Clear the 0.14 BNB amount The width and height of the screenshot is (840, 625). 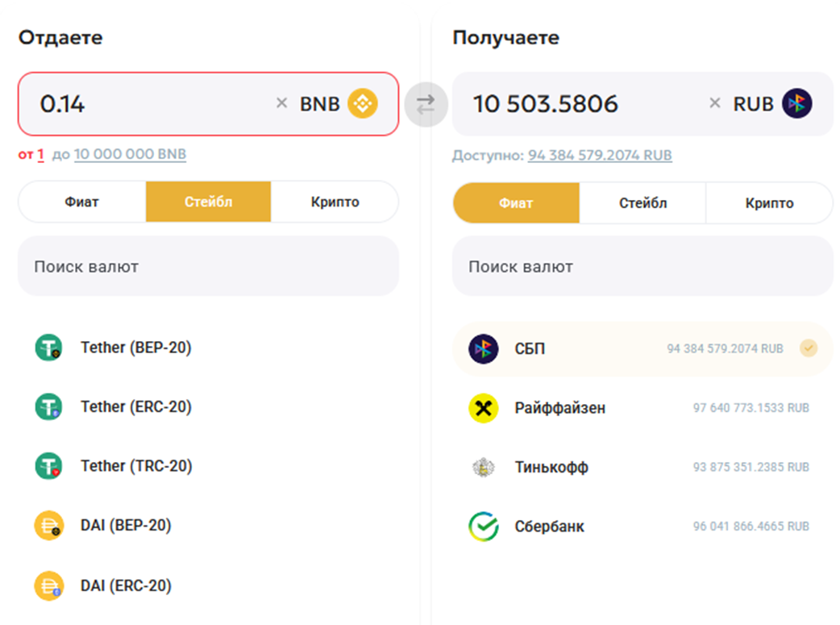coord(281,103)
